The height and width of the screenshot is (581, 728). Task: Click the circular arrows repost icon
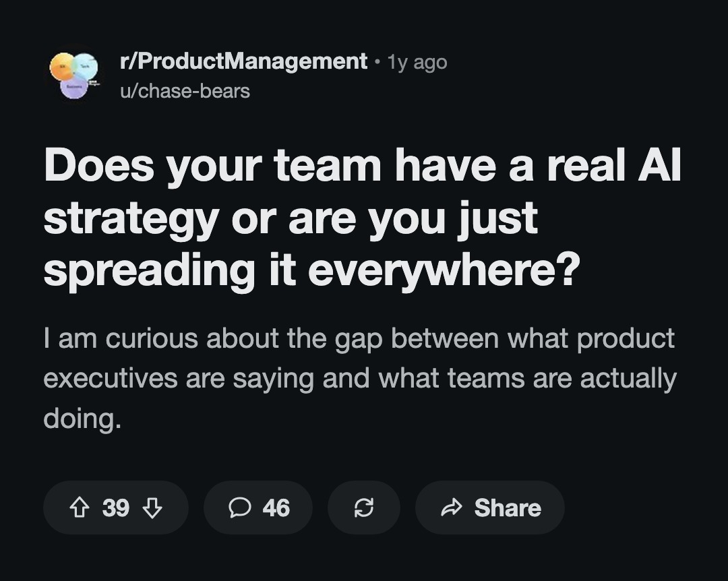(363, 508)
